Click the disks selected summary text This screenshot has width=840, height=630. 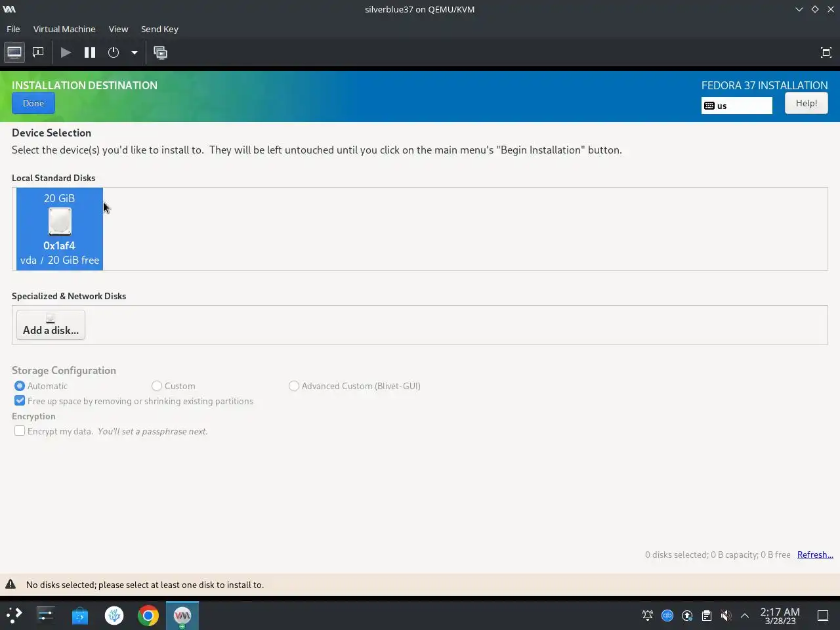click(x=717, y=555)
